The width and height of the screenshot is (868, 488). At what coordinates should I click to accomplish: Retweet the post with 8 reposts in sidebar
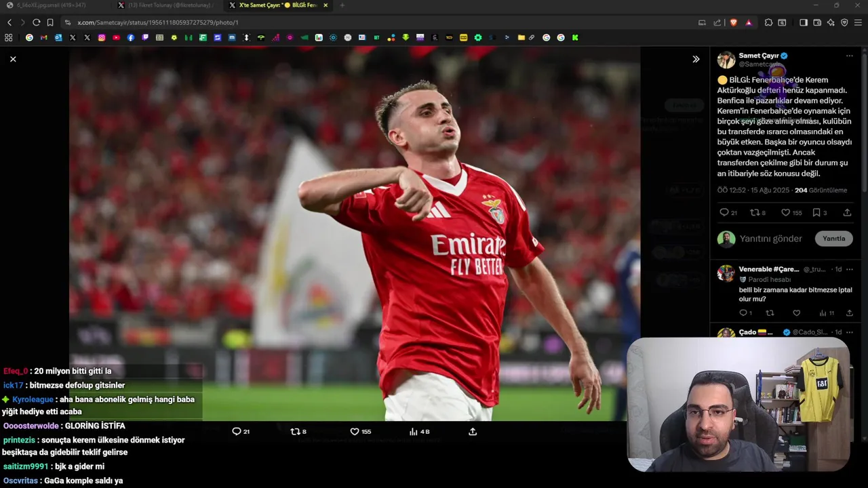pyautogui.click(x=757, y=212)
